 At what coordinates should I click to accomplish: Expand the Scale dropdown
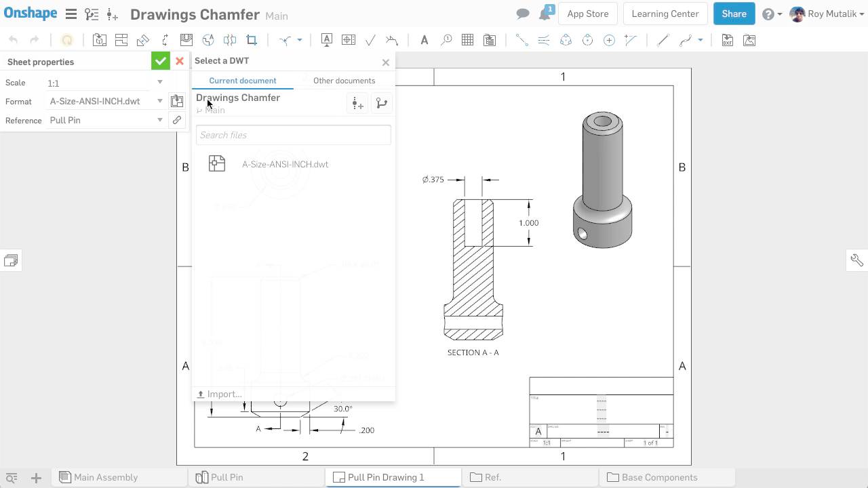(160, 83)
